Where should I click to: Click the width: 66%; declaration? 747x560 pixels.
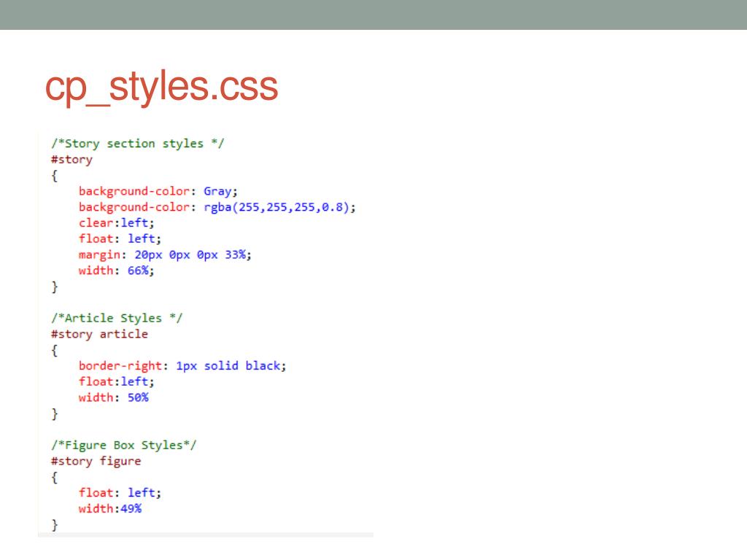coord(116,271)
